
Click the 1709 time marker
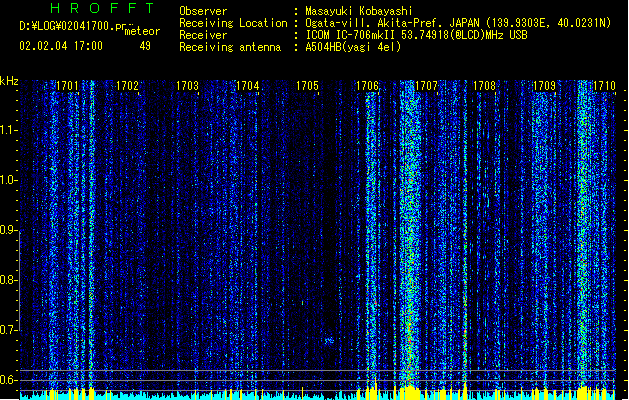coord(544,85)
